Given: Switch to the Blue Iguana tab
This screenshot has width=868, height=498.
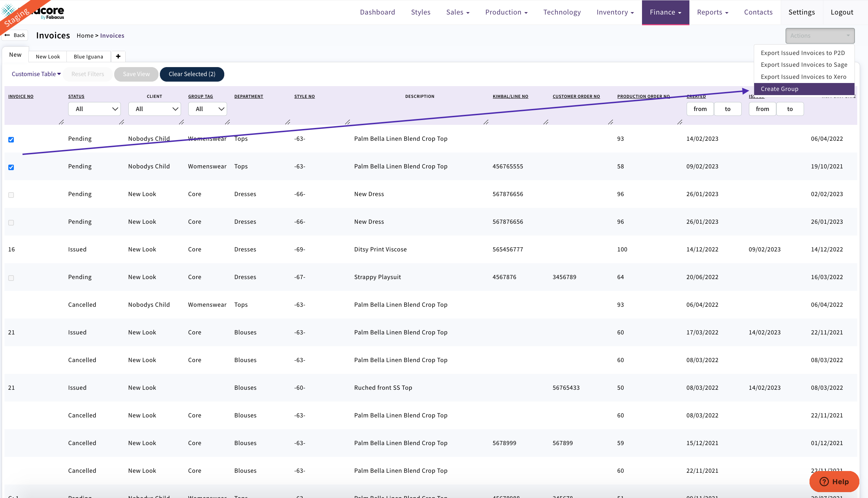Looking at the screenshot, I should tap(88, 56).
